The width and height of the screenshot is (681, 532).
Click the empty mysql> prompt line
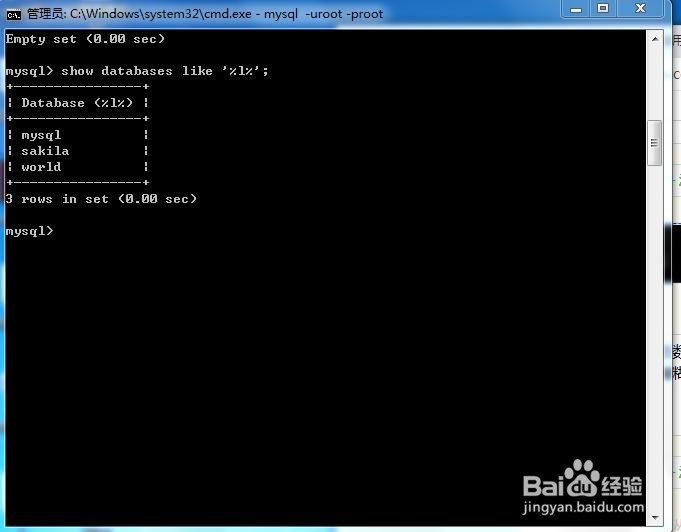[x=30, y=231]
